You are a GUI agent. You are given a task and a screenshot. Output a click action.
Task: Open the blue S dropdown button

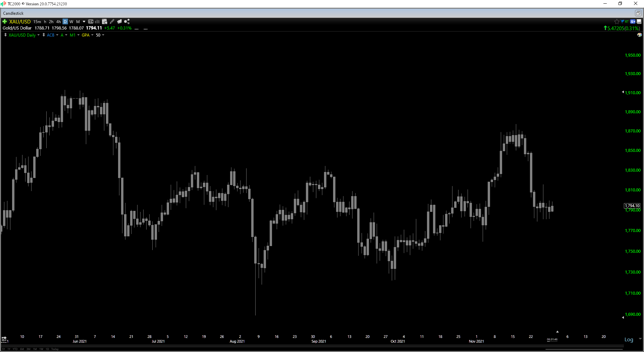click(633, 21)
